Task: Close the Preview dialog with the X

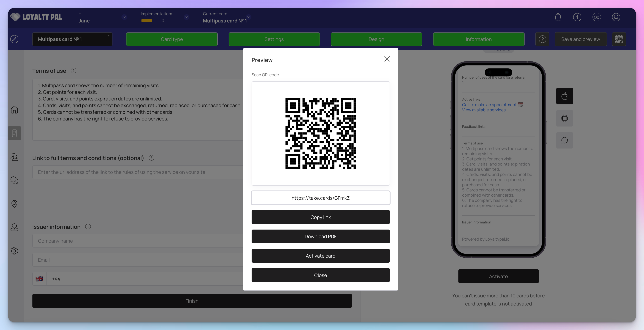Action: (387, 59)
